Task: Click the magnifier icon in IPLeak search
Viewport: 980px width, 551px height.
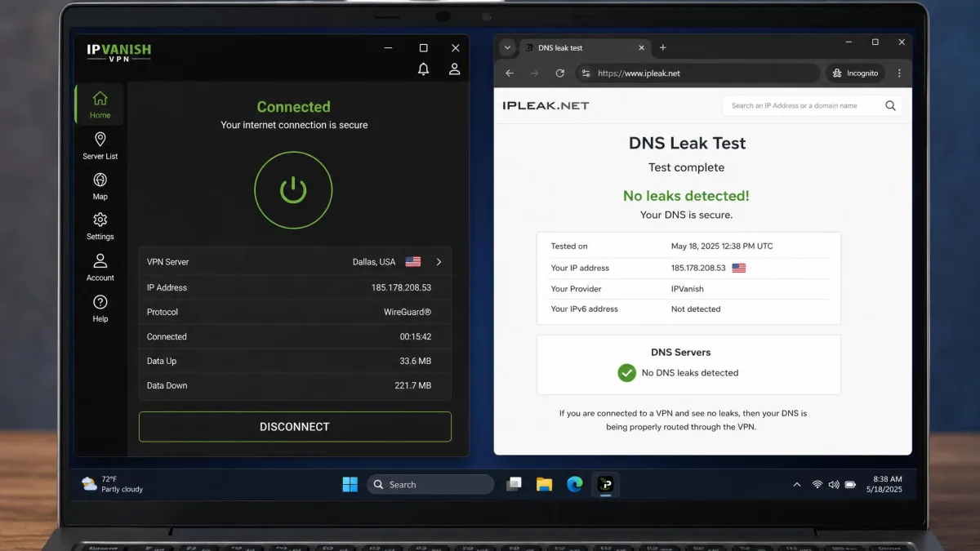Action: (890, 105)
